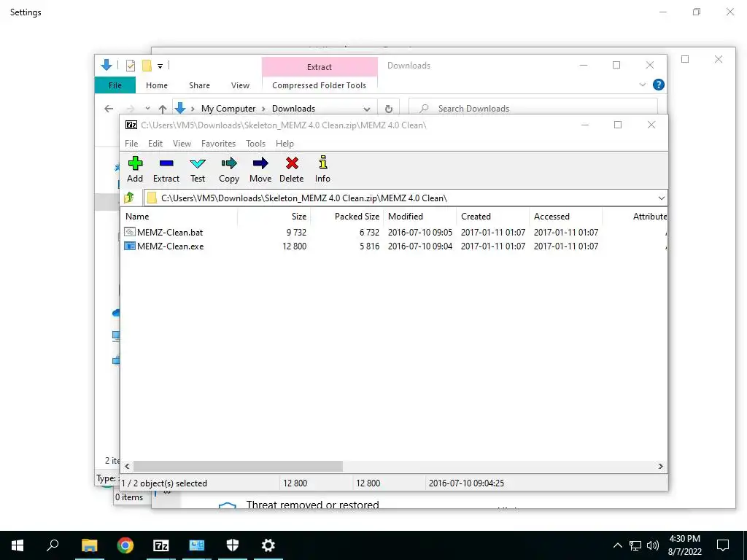Image resolution: width=747 pixels, height=560 pixels.
Task: Click the Extract toolbar icon in 7-Zip
Action: [166, 169]
